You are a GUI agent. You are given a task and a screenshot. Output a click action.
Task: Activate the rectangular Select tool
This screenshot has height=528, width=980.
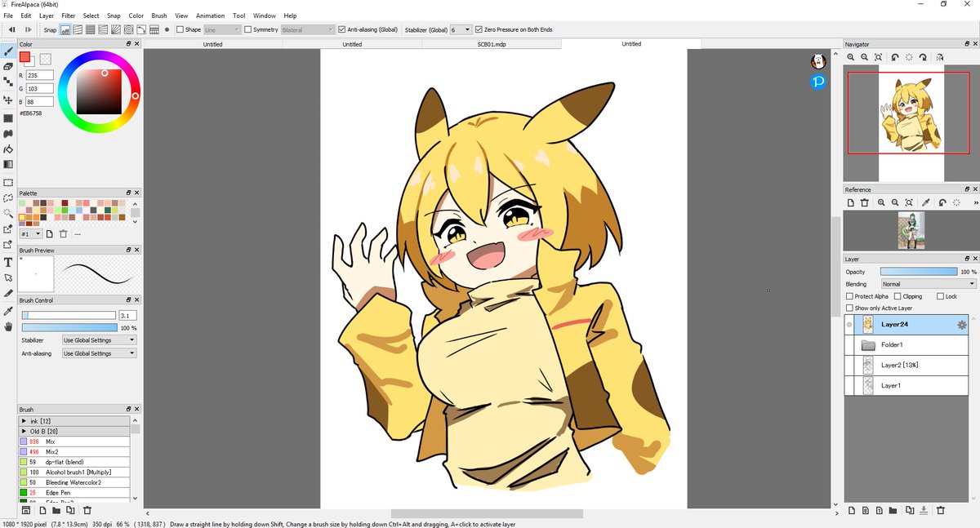coord(8,183)
